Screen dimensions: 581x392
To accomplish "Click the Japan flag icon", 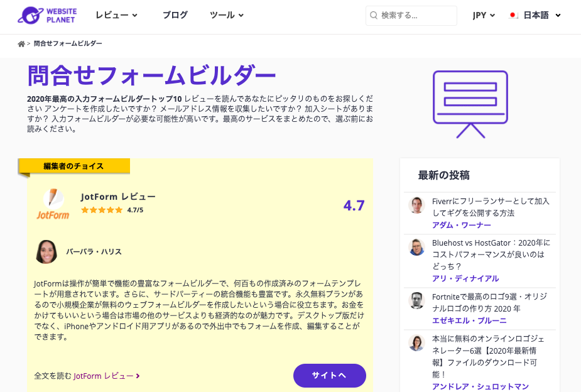I will coord(513,16).
